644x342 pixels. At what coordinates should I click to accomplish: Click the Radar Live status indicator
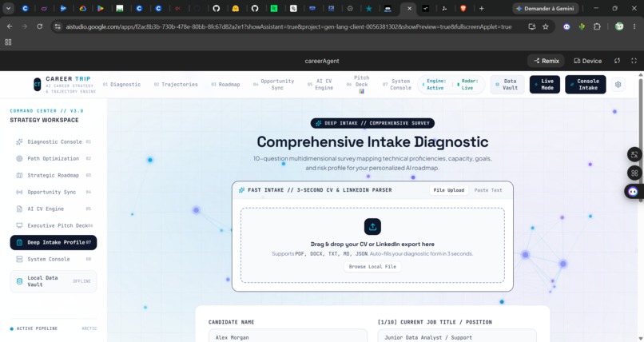(467, 85)
